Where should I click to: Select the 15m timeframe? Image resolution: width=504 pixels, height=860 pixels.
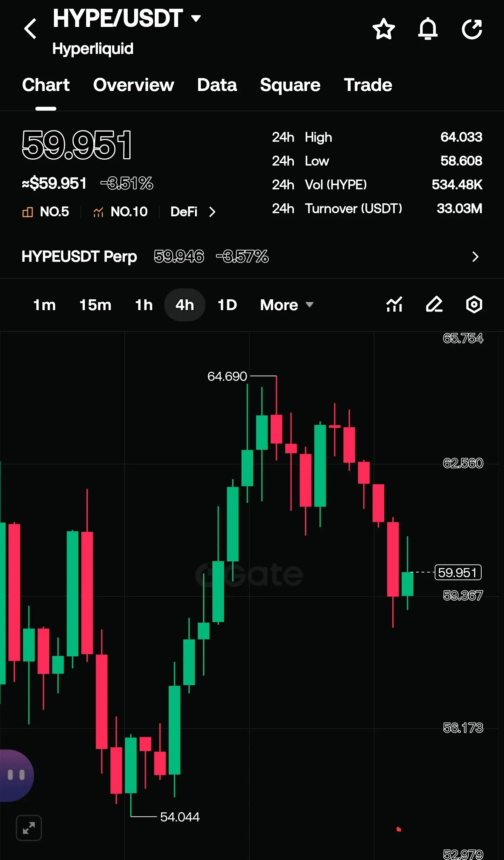95,305
